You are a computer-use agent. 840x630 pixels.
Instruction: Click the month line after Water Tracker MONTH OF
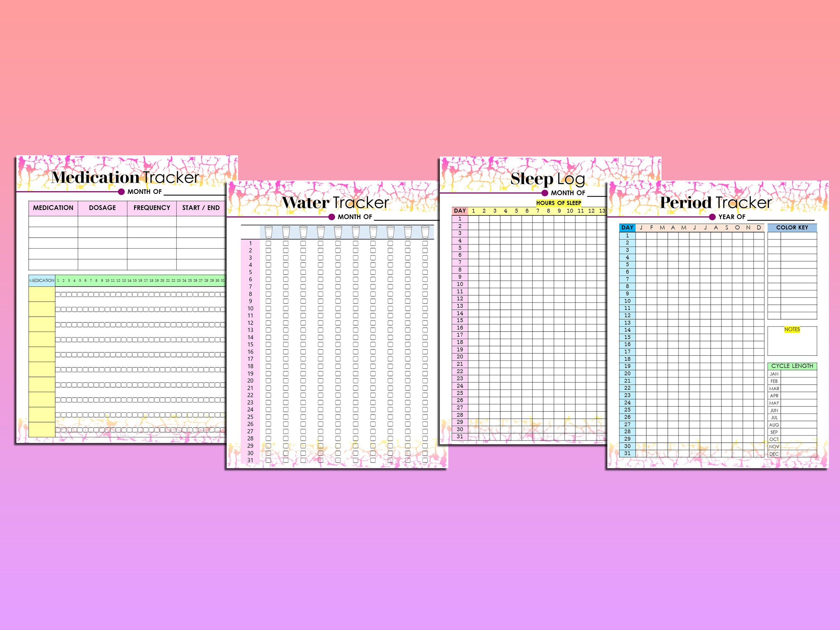[x=406, y=220]
